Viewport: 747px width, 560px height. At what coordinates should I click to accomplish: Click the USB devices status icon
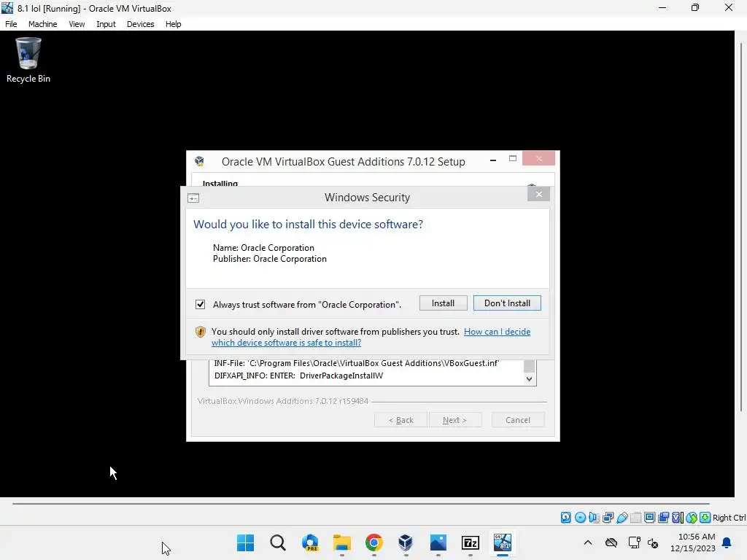pyautogui.click(x=622, y=518)
